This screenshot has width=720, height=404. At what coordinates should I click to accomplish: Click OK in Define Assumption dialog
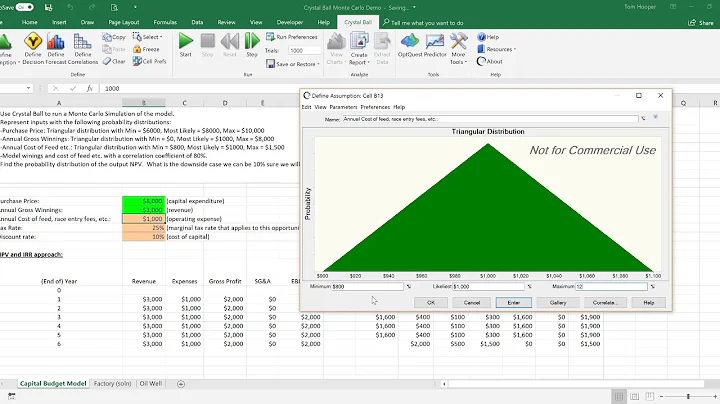(431, 303)
